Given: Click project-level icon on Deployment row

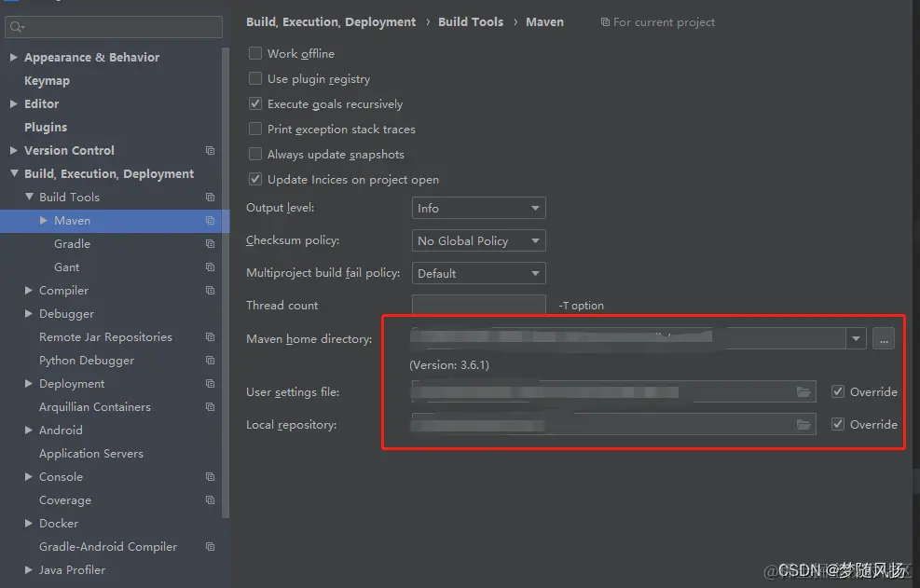Looking at the screenshot, I should (210, 384).
